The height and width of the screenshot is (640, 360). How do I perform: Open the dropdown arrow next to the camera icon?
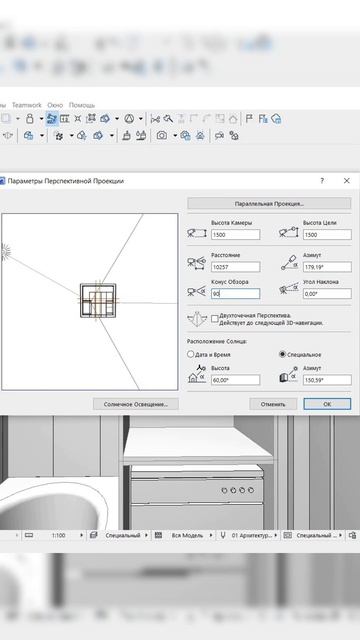tap(175, 136)
